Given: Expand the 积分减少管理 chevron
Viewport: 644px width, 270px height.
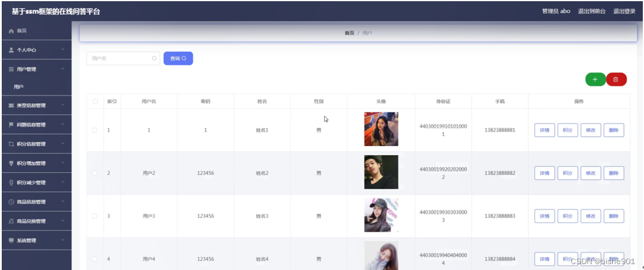Looking at the screenshot, I should click(63, 182).
